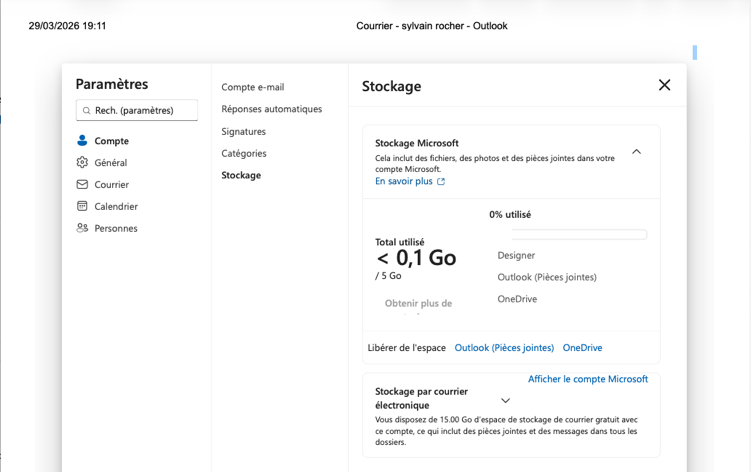Click the storage usage progress bar
This screenshot has width=751, height=472.
pyautogui.click(x=579, y=234)
